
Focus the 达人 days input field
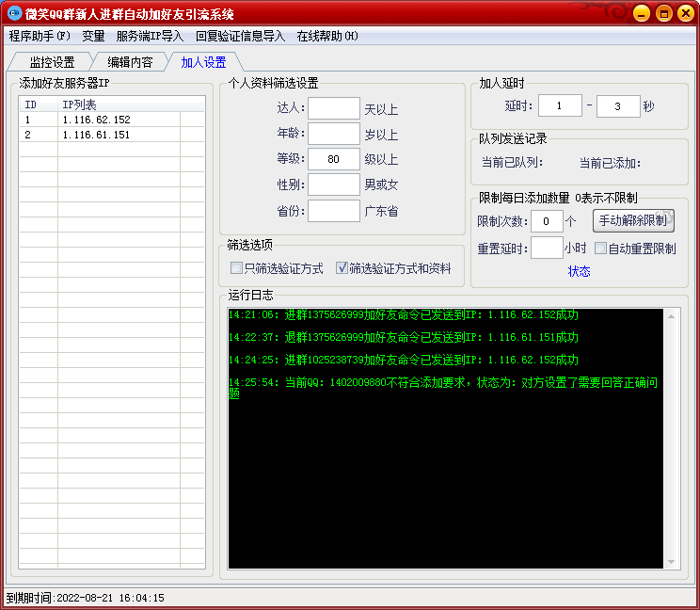334,108
